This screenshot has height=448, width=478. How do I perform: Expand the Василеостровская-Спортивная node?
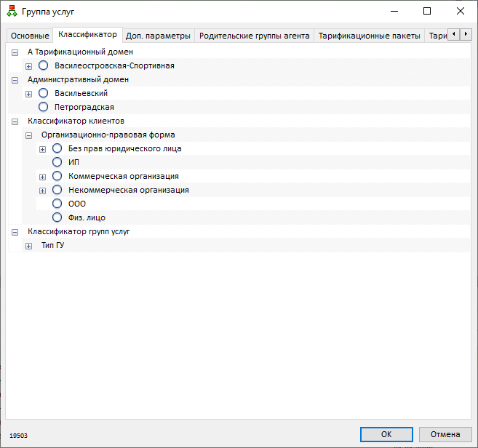(28, 66)
